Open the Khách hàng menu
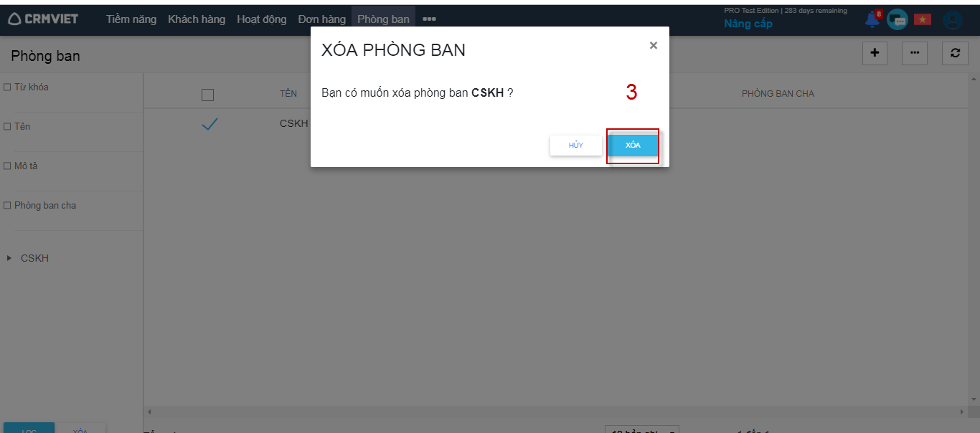 click(197, 19)
